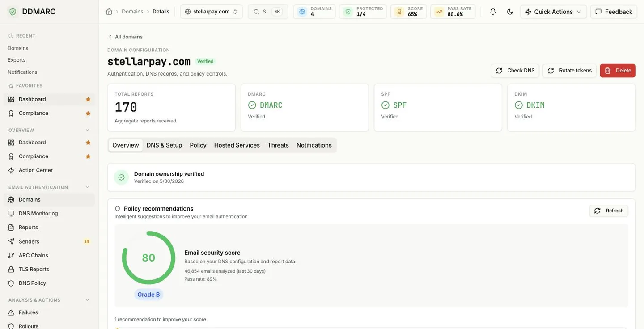
Task: Click SPF verified check icon
Action: coord(386,105)
